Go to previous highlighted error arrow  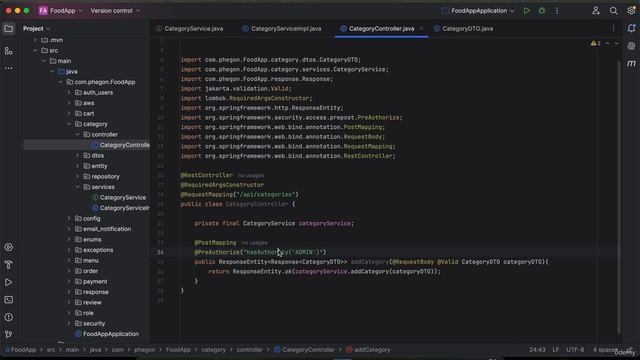point(607,43)
